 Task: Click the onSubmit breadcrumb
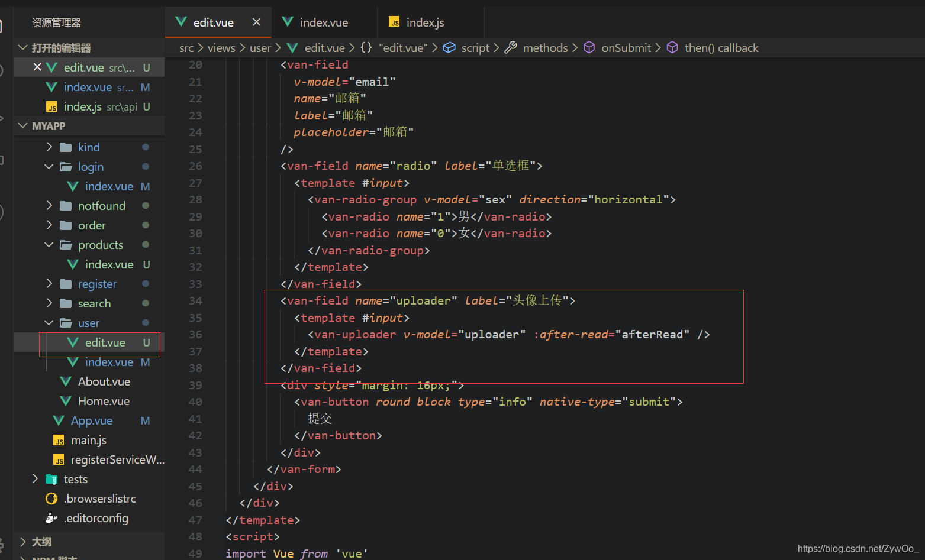[x=626, y=48]
